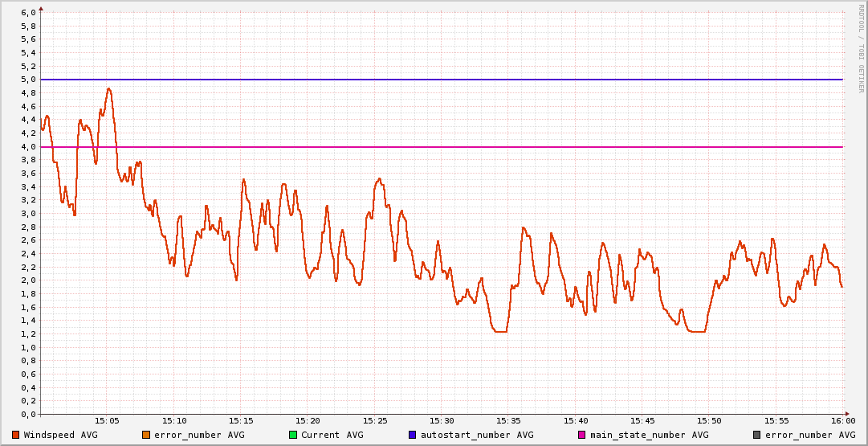Select the magenta main_state_number legend swatch
Image resolution: width=868 pixels, height=446 pixels.
(x=582, y=435)
